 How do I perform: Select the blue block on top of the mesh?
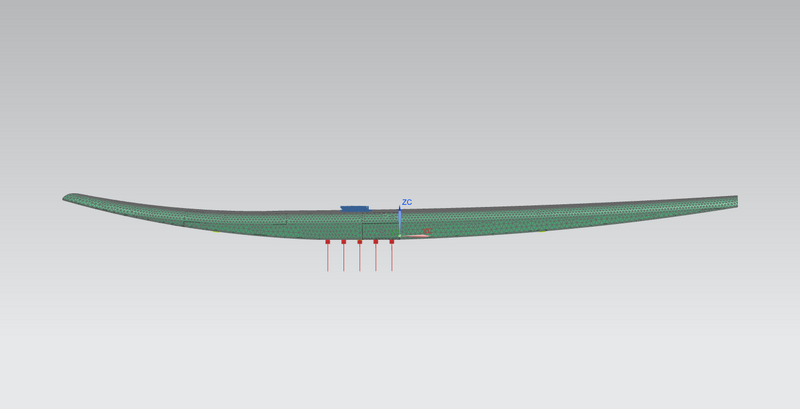click(x=355, y=209)
